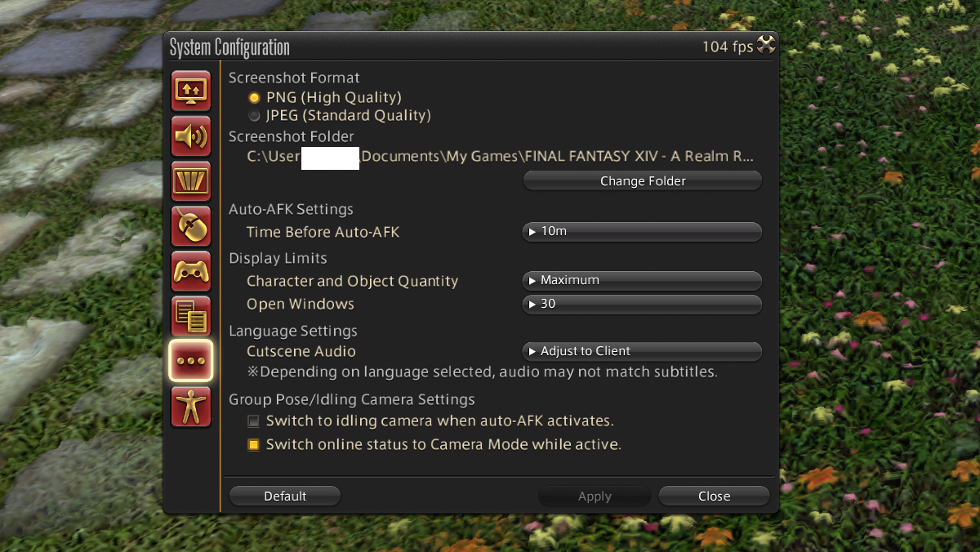Close the System Configuration window

pyautogui.click(x=713, y=496)
